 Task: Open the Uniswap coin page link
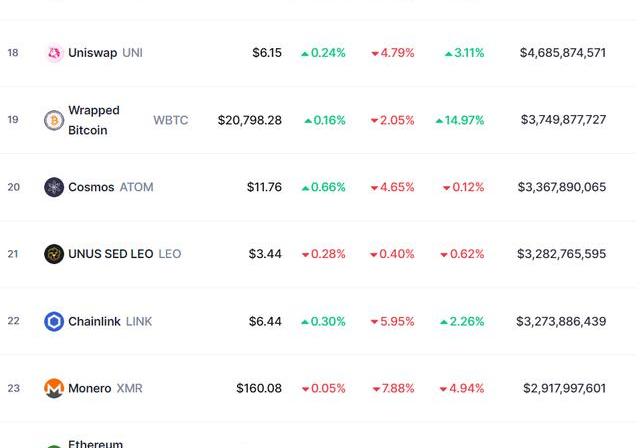click(x=92, y=53)
